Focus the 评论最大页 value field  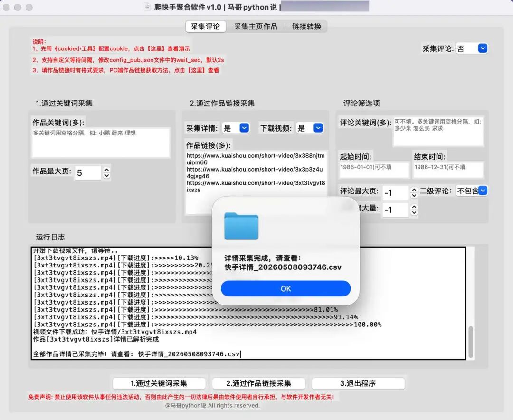[x=396, y=192]
